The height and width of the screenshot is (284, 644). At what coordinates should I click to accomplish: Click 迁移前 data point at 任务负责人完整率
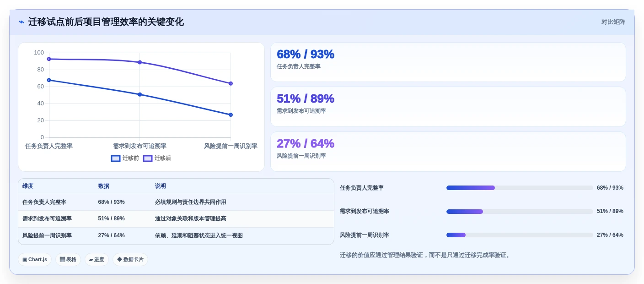click(49, 80)
